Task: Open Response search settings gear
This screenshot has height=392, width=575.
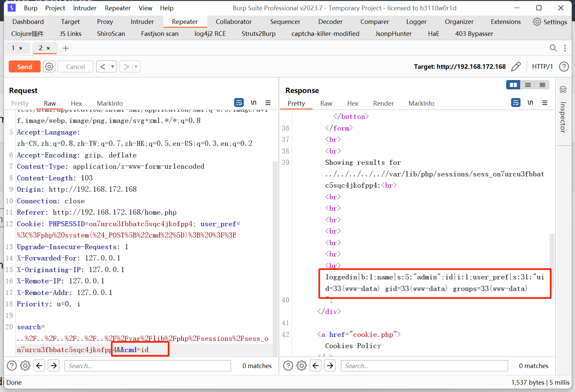Action: click(x=302, y=366)
